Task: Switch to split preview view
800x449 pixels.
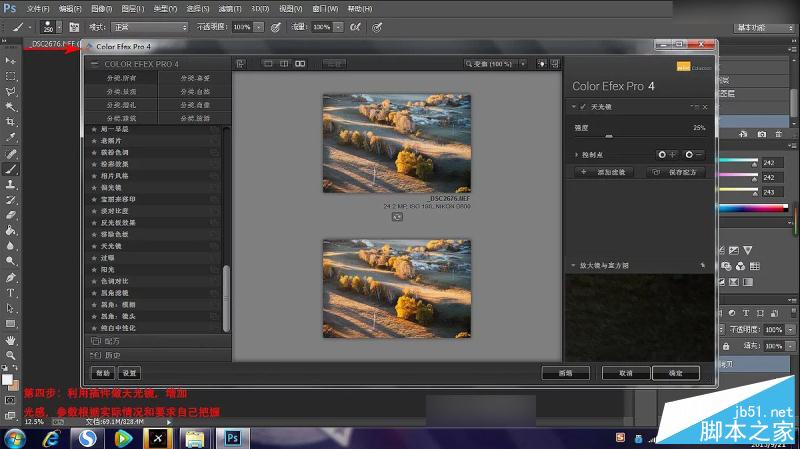Action: [284, 63]
